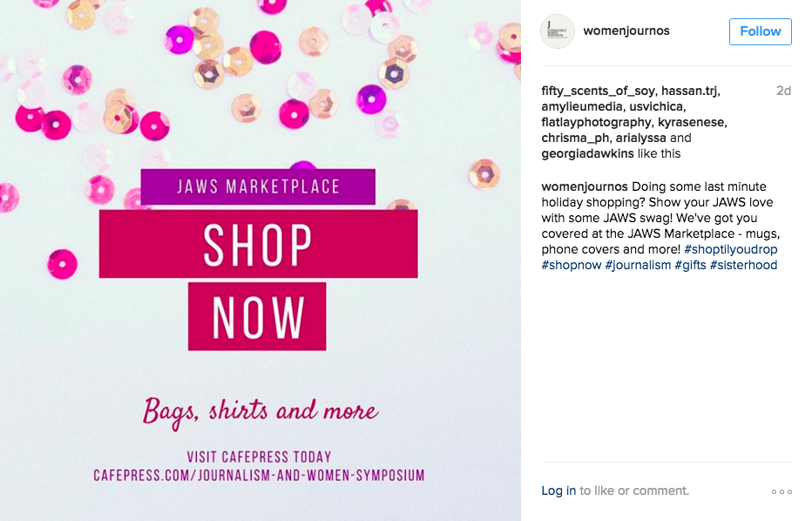Visit arialyssa liker profile
The width and height of the screenshot is (812, 521).
click(x=641, y=138)
